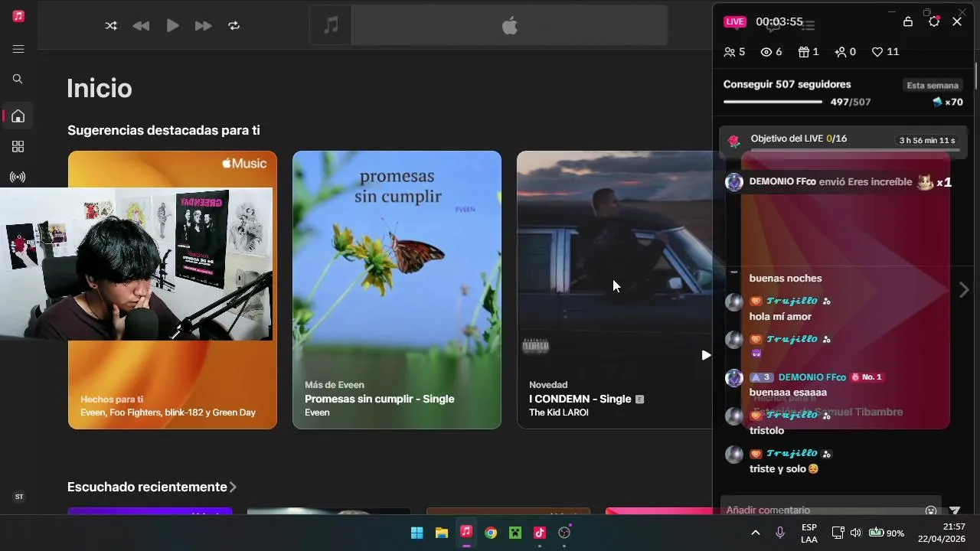Toggle shuffle in Apple Music
The image size is (980, 551).
click(x=111, y=25)
